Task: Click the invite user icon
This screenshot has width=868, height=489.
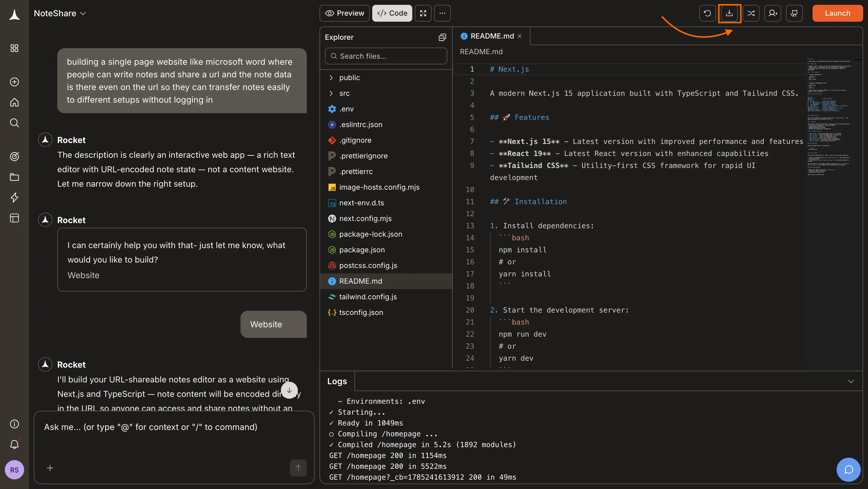Action: pyautogui.click(x=773, y=13)
